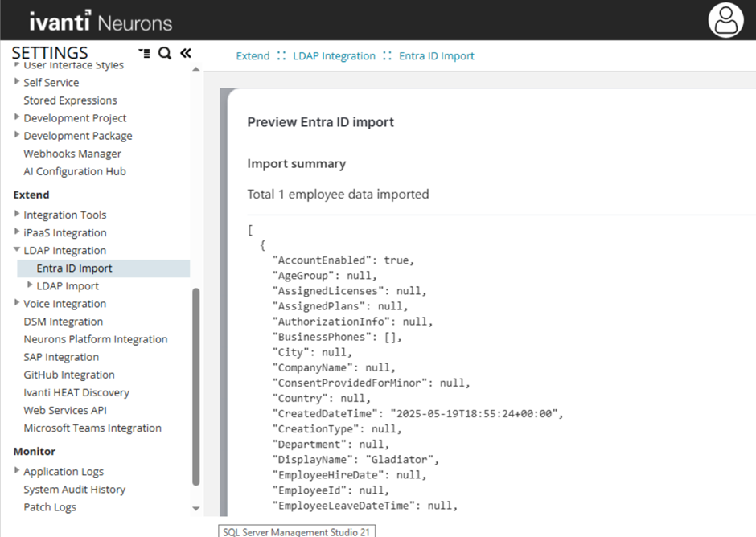The image size is (756, 537).
Task: Expand the User Interface Styles node
Action: tap(17, 64)
